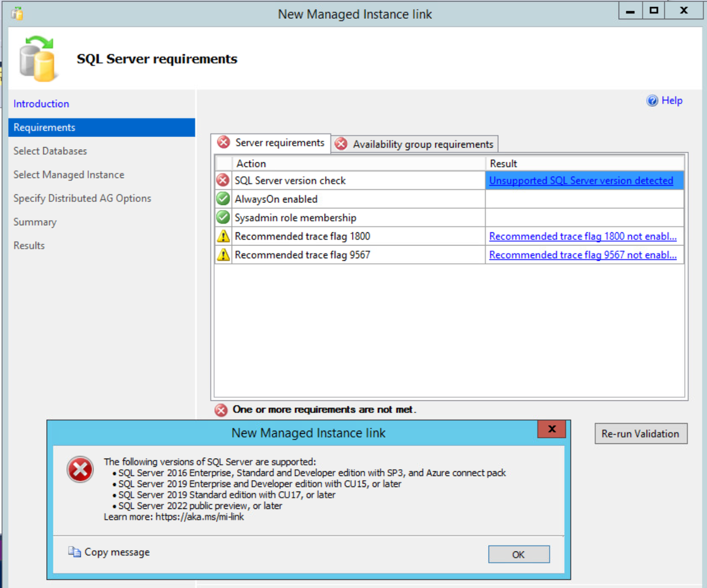Click error icon beside 'requirements are not met'
The height and width of the screenshot is (588, 707).
(x=221, y=410)
